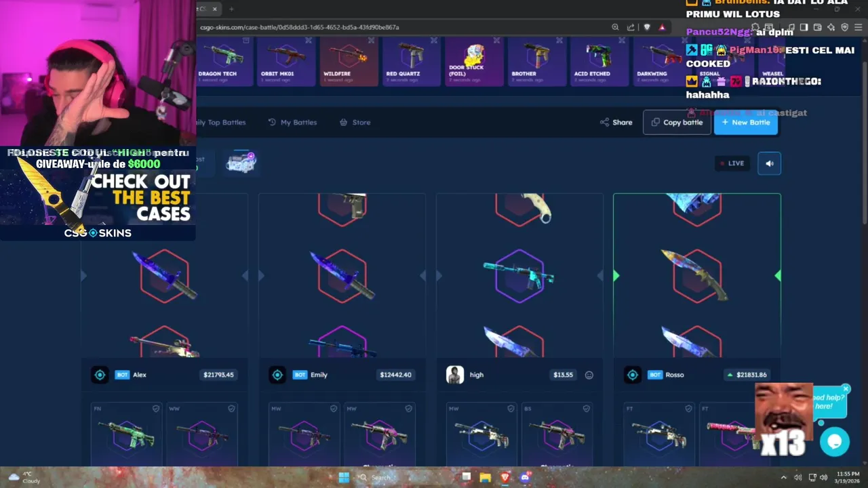Select Alex's FN green rifle item card
Image resolution: width=868 pixels, height=488 pixels.
point(126,434)
